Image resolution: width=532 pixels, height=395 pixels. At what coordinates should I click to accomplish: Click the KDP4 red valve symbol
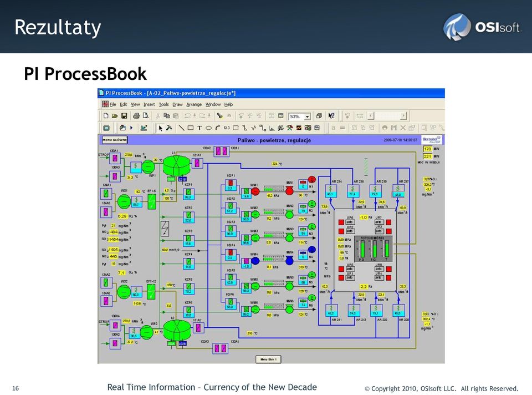click(231, 255)
